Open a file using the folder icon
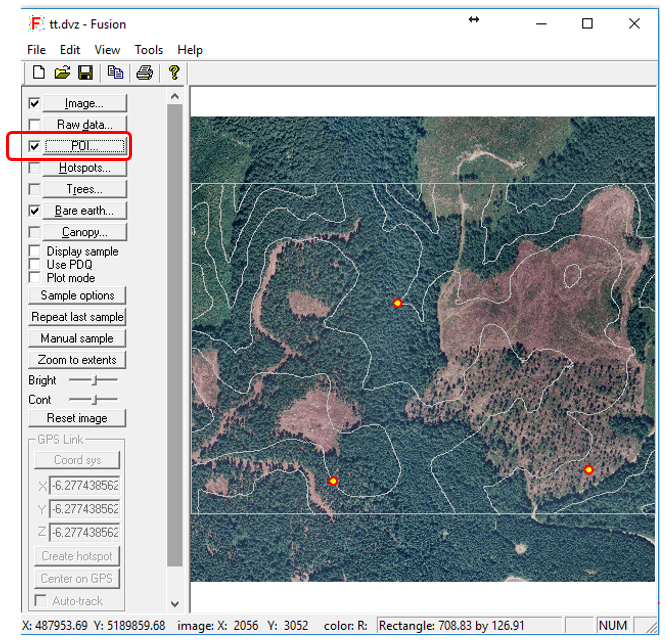666x642 pixels. click(62, 72)
